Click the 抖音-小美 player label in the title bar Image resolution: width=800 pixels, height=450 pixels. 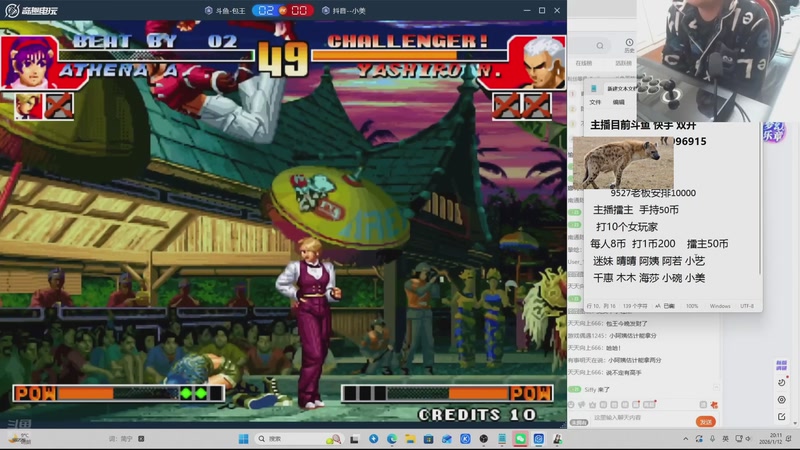343,10
